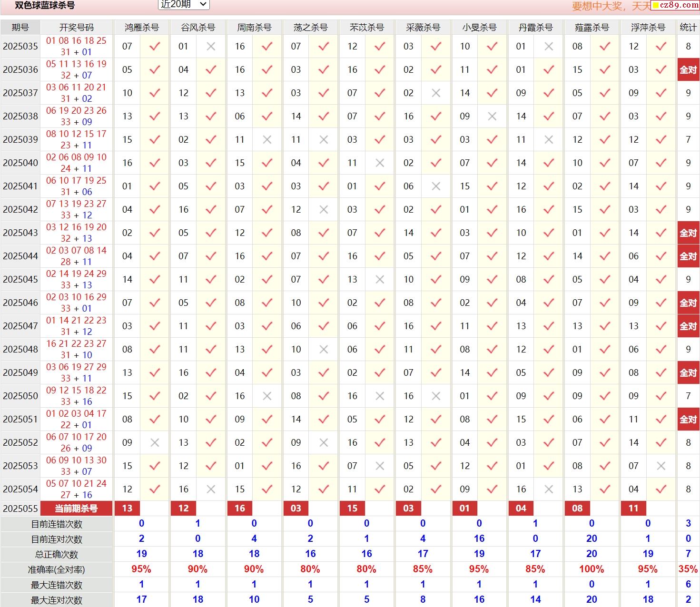Click the 全对 badge in row 2025044

(x=688, y=256)
